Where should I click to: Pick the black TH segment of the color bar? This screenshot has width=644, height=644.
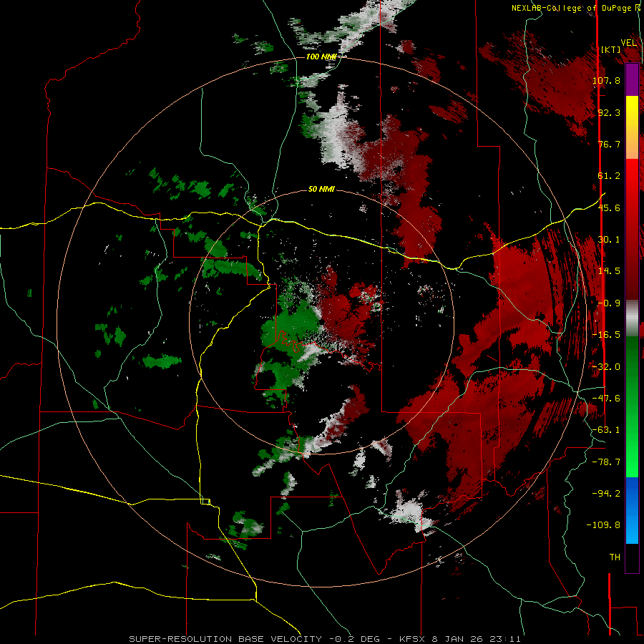coord(632,558)
